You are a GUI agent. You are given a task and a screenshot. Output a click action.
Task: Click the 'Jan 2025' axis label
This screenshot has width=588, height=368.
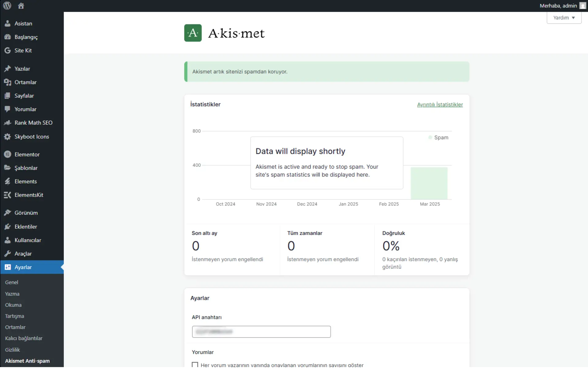348,204
